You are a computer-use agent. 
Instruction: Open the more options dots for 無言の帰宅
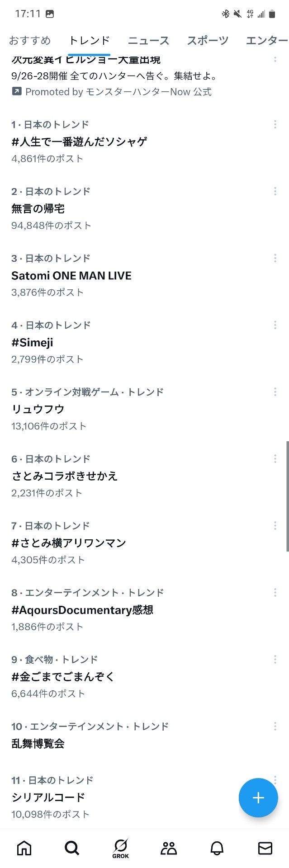[x=275, y=191]
